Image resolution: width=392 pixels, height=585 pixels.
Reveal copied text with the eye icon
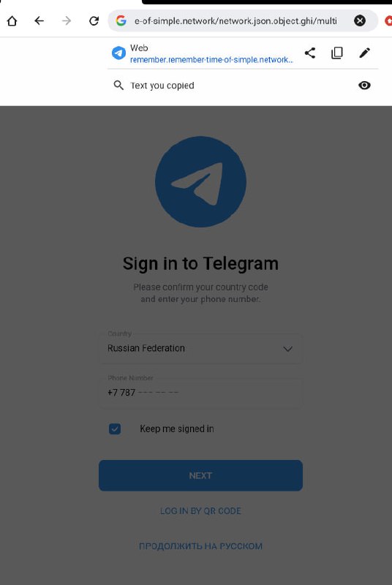click(x=364, y=86)
